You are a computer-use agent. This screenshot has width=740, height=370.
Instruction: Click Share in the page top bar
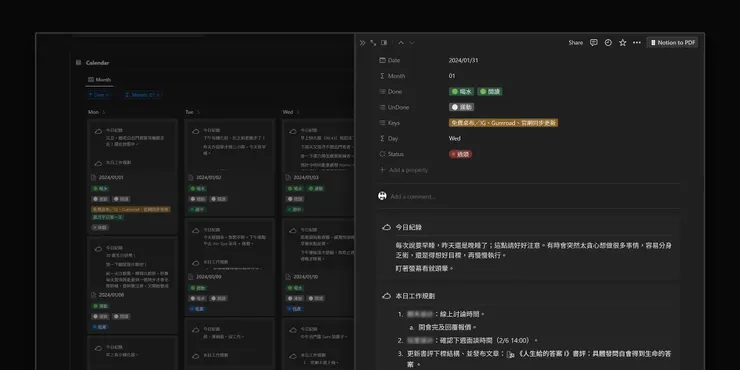(x=575, y=42)
